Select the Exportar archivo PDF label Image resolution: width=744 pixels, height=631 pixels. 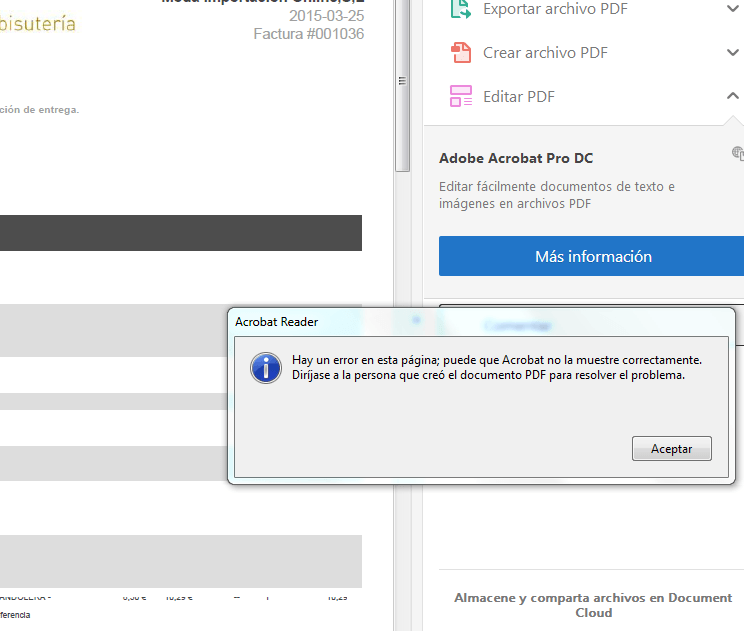(555, 9)
